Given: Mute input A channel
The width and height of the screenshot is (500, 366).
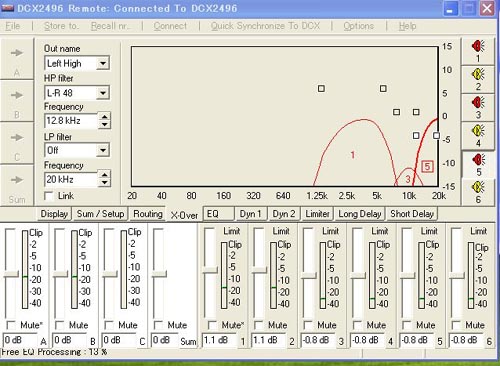Looking at the screenshot, I should 11,325.
